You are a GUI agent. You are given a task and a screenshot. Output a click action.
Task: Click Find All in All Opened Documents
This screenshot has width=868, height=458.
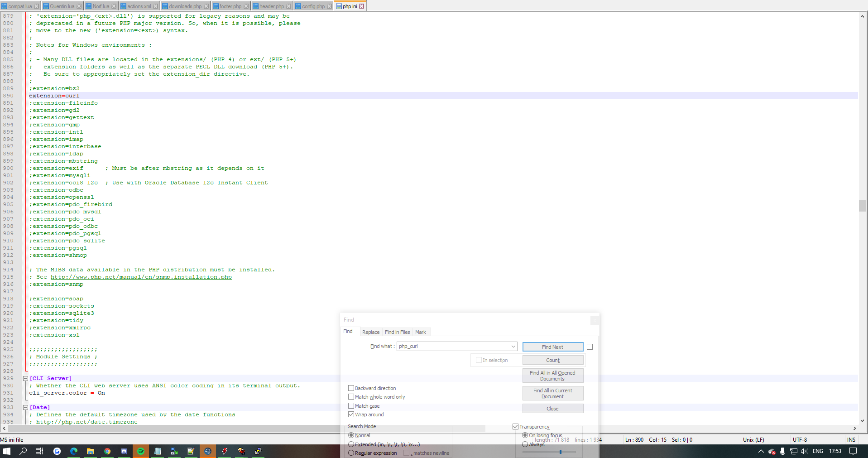tap(553, 376)
